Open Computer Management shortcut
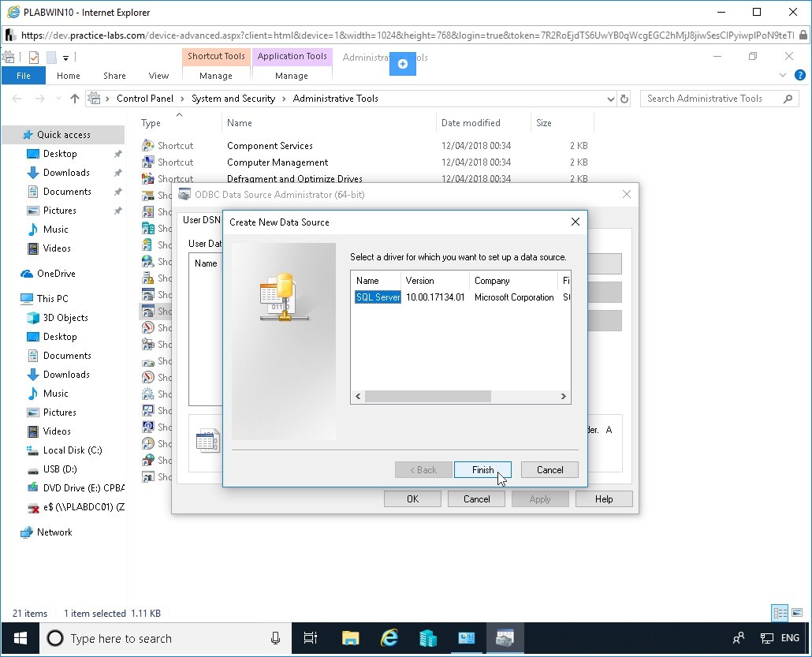 point(277,162)
